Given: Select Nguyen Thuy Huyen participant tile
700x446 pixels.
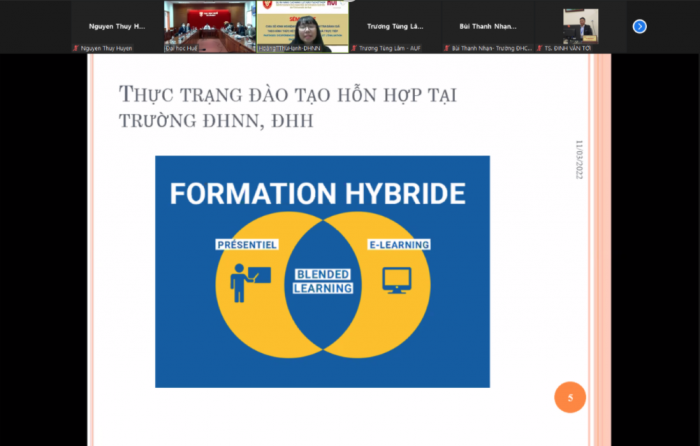Looking at the screenshot, I should pos(116,26).
